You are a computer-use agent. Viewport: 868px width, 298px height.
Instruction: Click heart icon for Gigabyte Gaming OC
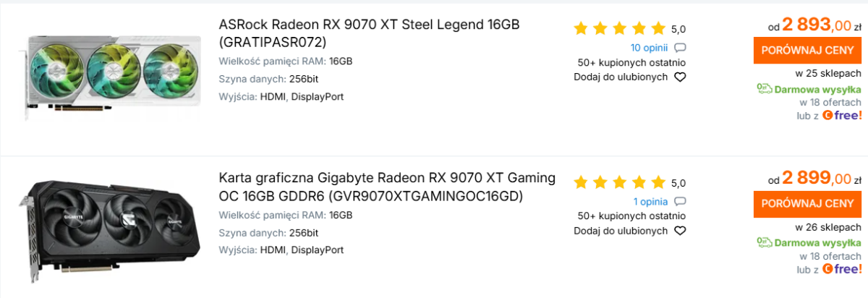point(680,231)
